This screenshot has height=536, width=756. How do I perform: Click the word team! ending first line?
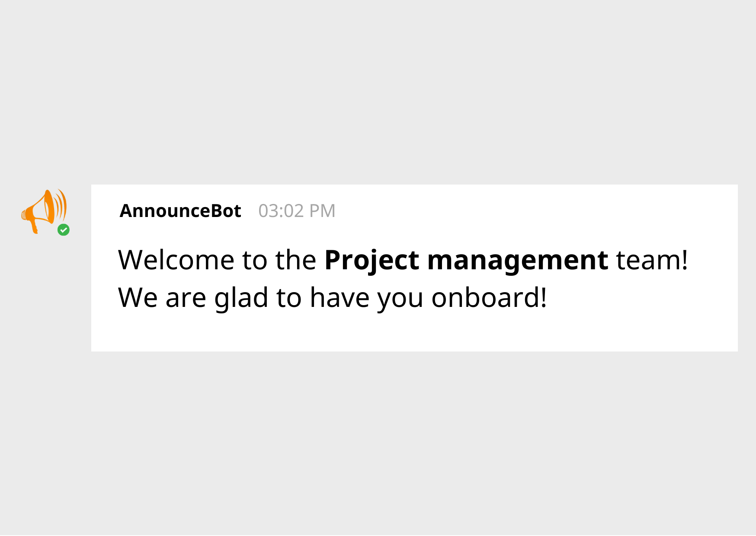[652, 260]
